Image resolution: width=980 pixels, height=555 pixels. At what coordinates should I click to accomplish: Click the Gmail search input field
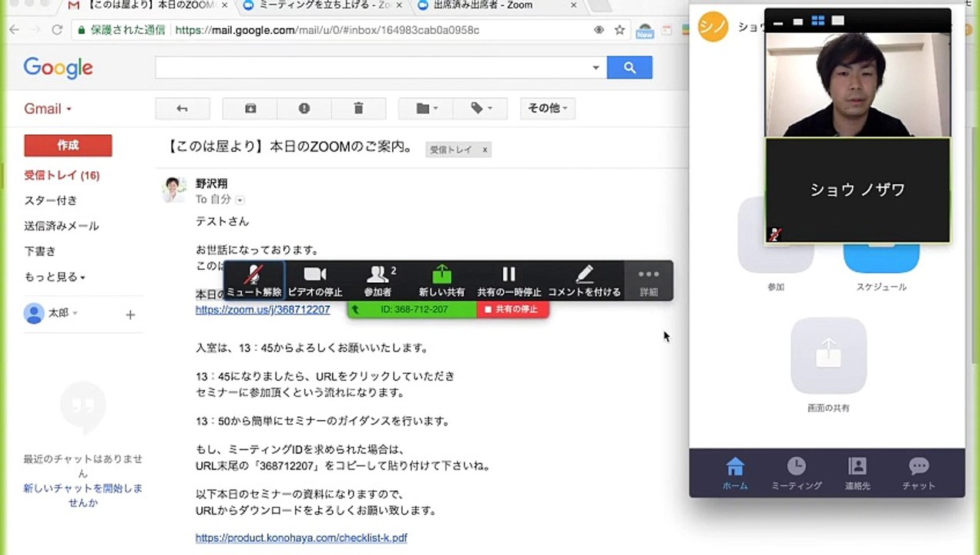pos(371,68)
